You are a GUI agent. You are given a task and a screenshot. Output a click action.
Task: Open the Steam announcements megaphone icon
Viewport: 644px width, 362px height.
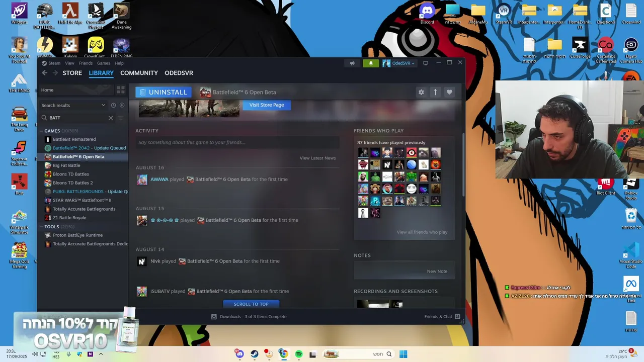coord(352,63)
